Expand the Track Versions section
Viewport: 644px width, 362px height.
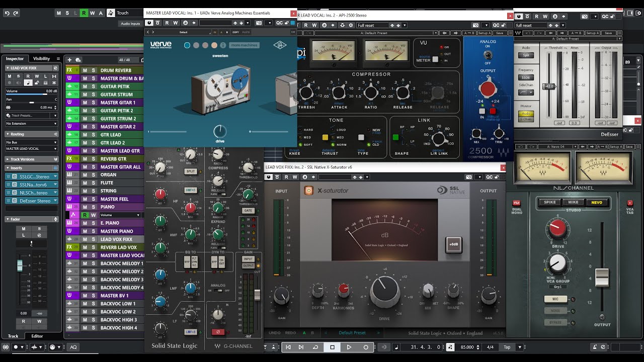click(32, 159)
